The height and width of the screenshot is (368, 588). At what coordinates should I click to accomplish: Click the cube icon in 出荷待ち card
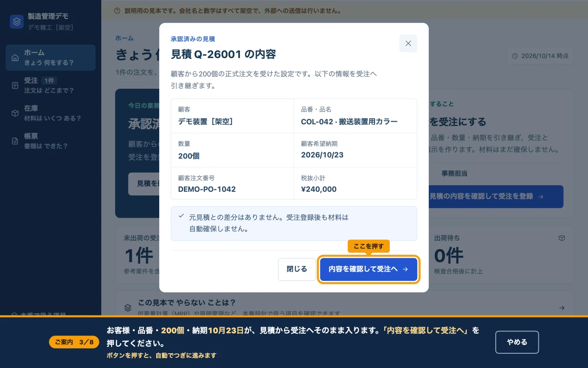(562, 238)
